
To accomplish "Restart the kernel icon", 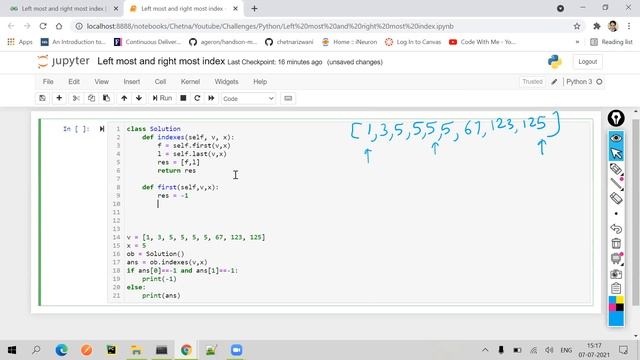I will click(197, 98).
